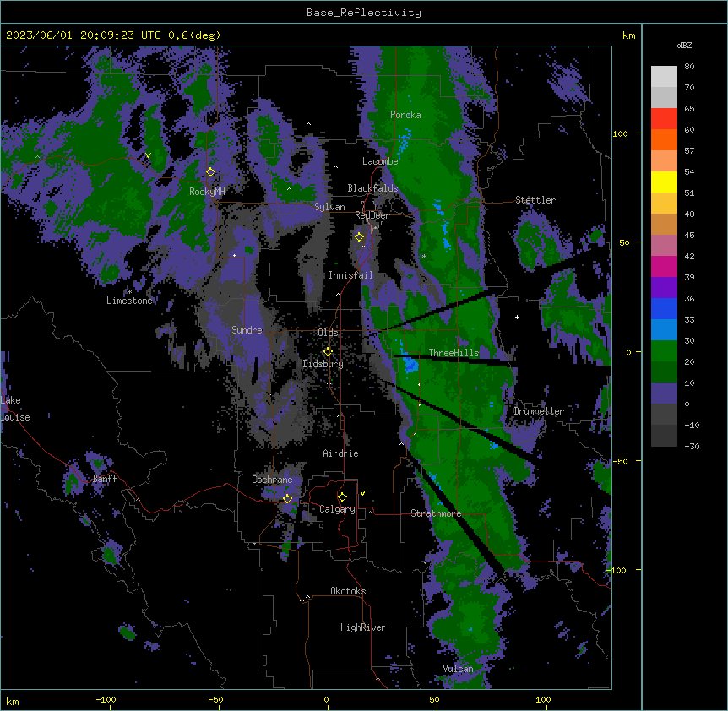Click the Strathmore city label
The width and height of the screenshot is (728, 711).
pos(436,513)
